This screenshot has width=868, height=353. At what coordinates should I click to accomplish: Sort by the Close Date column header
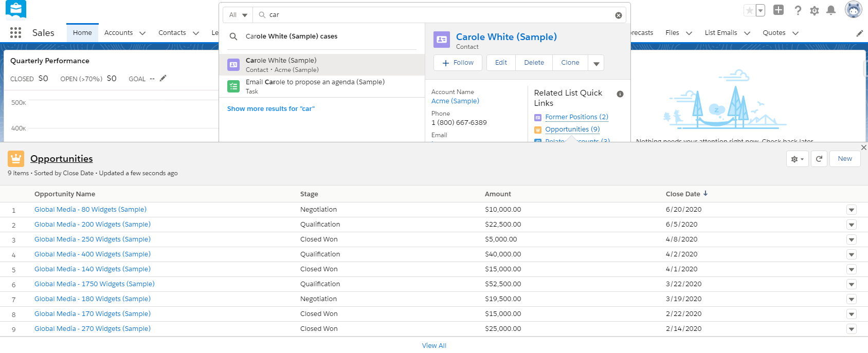(x=687, y=194)
